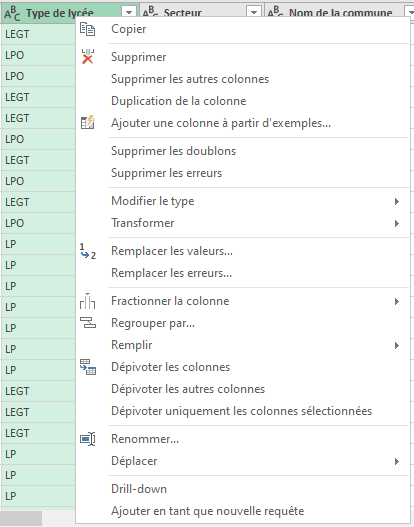Viewport: 414px width, 527px height.
Task: Click the Remplacer les valeurs 1-to-2 icon
Action: click(x=88, y=251)
